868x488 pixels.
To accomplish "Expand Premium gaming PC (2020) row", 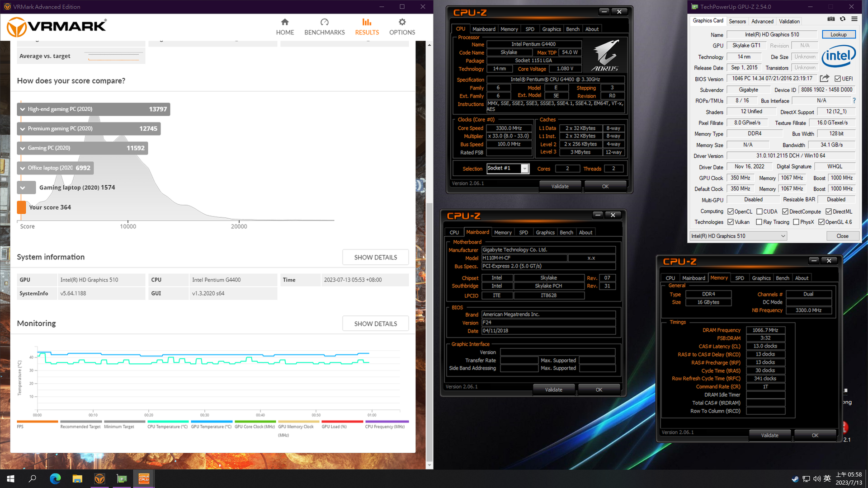I will point(89,128).
